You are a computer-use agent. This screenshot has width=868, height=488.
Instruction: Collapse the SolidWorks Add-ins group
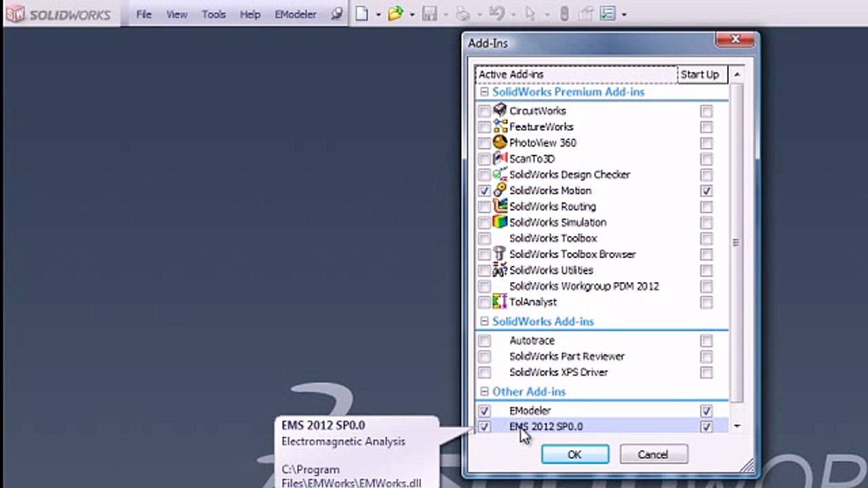coord(484,321)
